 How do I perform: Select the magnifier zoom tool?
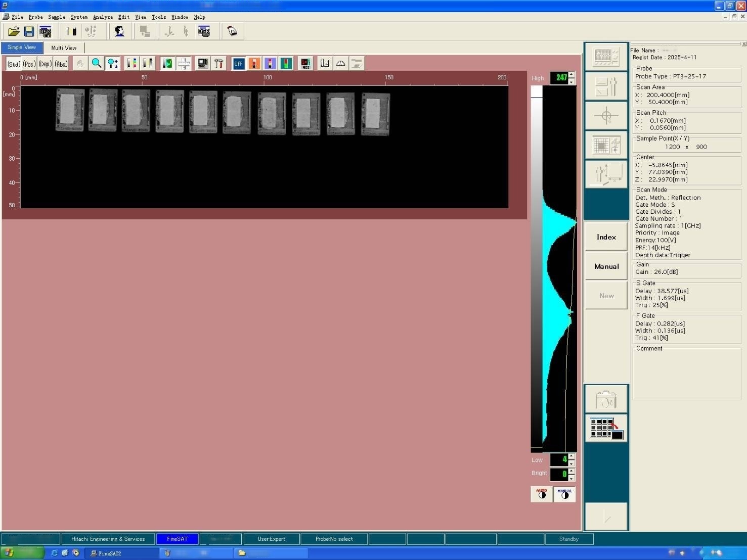(x=96, y=63)
